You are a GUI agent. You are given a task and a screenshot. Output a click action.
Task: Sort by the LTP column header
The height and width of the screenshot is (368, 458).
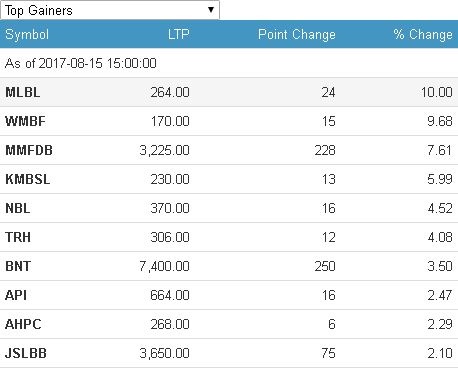coord(179,34)
